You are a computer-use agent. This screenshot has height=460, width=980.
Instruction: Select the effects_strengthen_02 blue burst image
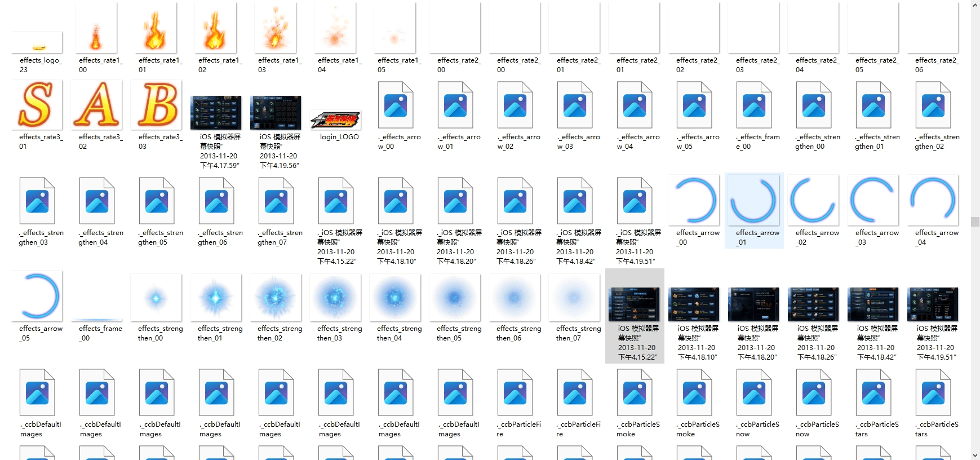276,298
